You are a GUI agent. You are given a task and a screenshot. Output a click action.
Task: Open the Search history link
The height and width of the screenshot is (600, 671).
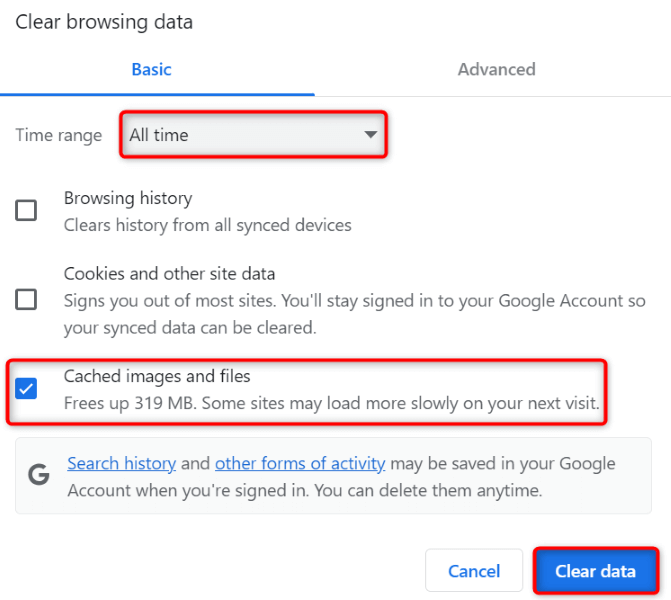(x=121, y=464)
